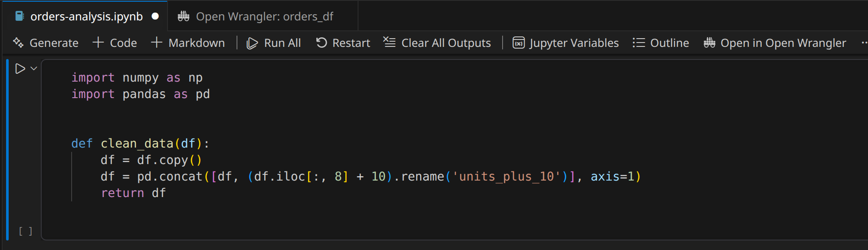Place cursor on 'import numpy as np' line
868x250 pixels.
click(137, 78)
